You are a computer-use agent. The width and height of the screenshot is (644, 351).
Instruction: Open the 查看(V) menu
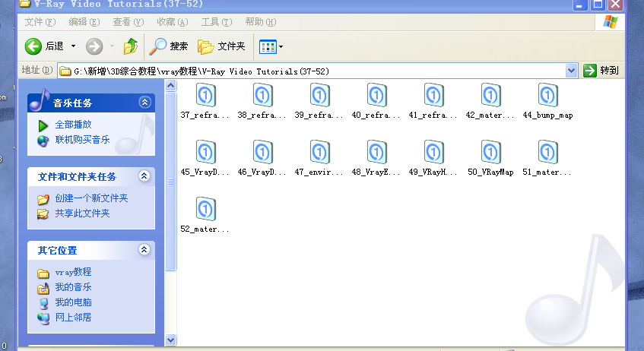click(128, 22)
